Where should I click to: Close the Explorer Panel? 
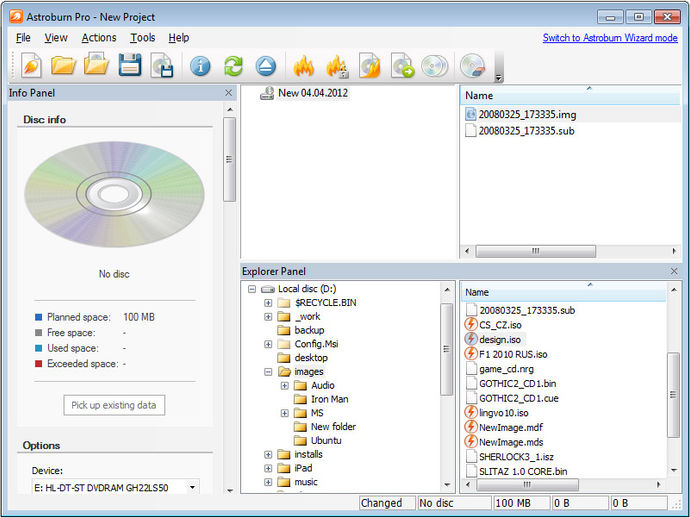coord(674,271)
